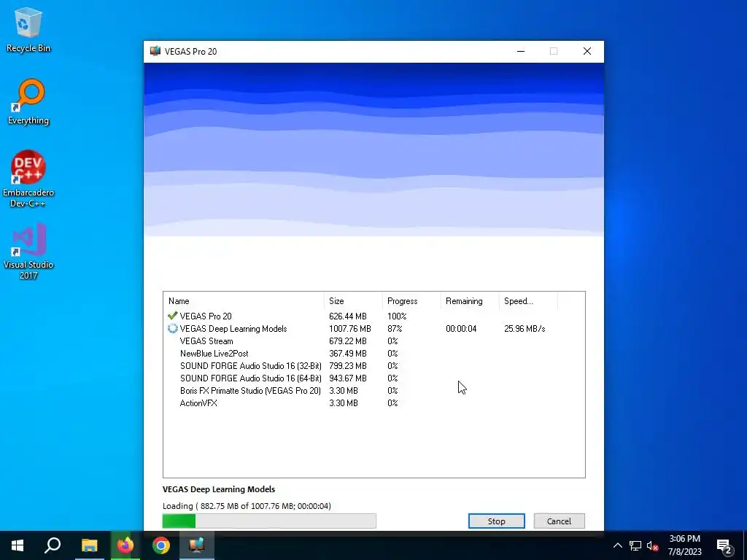747x560 pixels.
Task: Click the spinning loading icon beside Deep Learning Models
Action: pyautogui.click(x=172, y=329)
